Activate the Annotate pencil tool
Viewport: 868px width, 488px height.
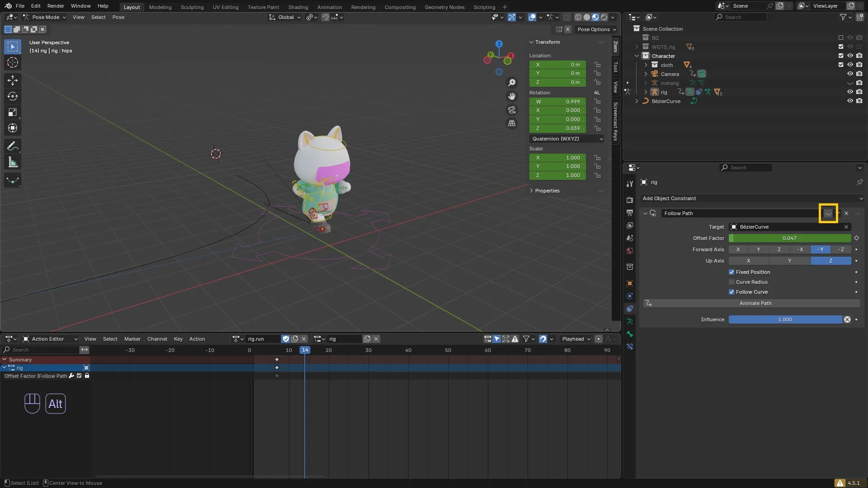(13, 146)
